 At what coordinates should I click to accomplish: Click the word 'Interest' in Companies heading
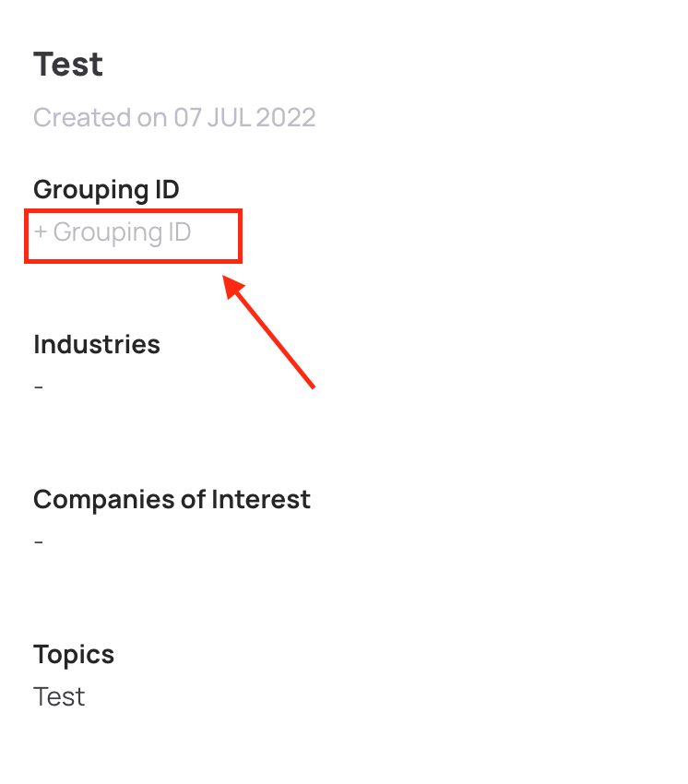point(261,500)
